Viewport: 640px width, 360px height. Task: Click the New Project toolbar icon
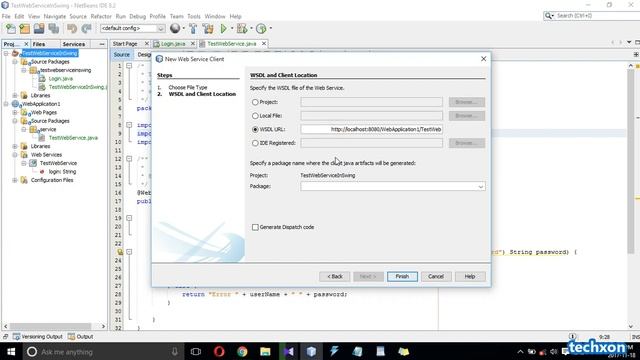tap(24, 29)
